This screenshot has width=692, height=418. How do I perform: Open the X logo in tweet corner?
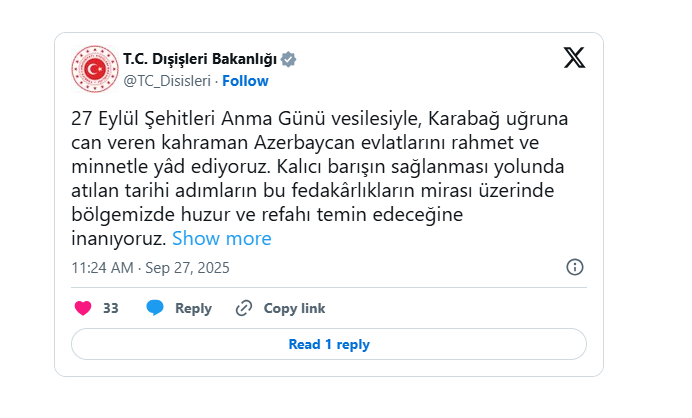click(x=574, y=58)
